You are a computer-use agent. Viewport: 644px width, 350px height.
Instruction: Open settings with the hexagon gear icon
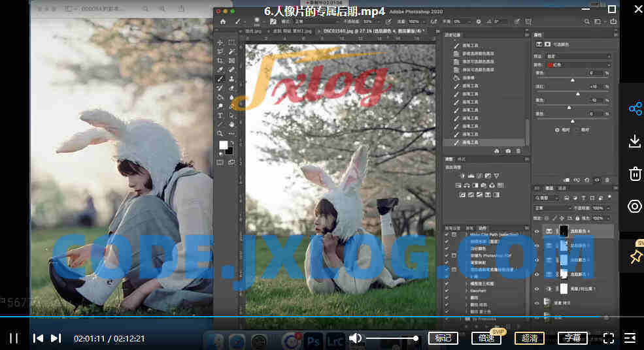coord(635,206)
